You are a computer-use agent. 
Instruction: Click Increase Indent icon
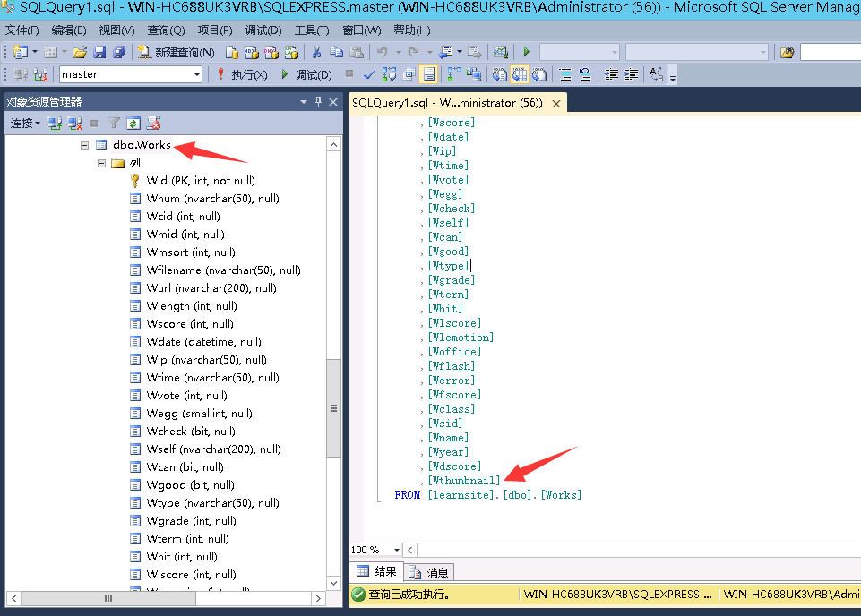[x=631, y=74]
